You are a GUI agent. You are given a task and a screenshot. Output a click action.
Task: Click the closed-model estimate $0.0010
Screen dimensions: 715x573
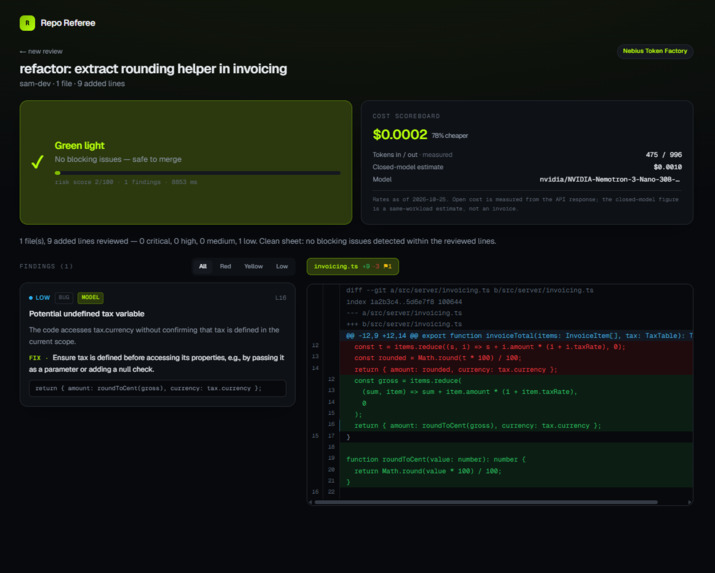coord(668,167)
